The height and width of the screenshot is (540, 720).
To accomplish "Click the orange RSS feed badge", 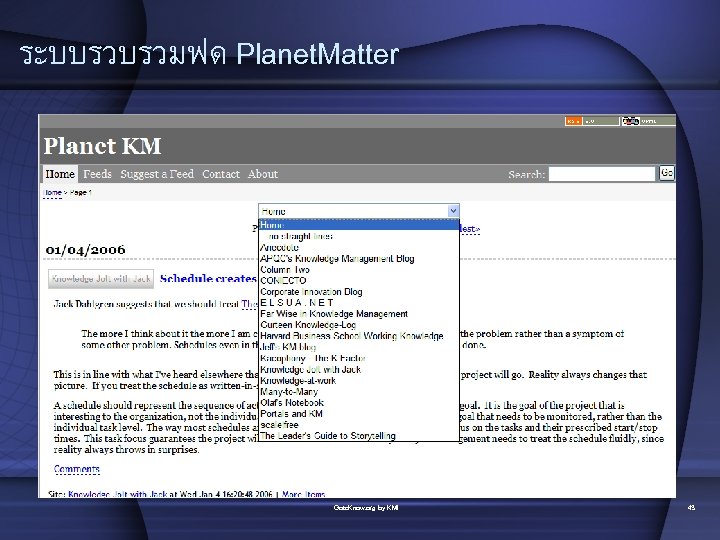I will pos(592,121).
